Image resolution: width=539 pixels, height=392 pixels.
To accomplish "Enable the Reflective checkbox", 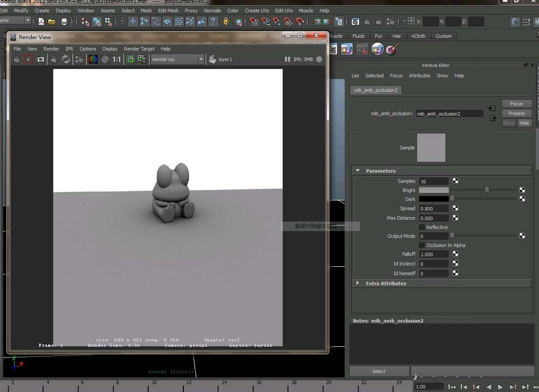I will [x=422, y=227].
